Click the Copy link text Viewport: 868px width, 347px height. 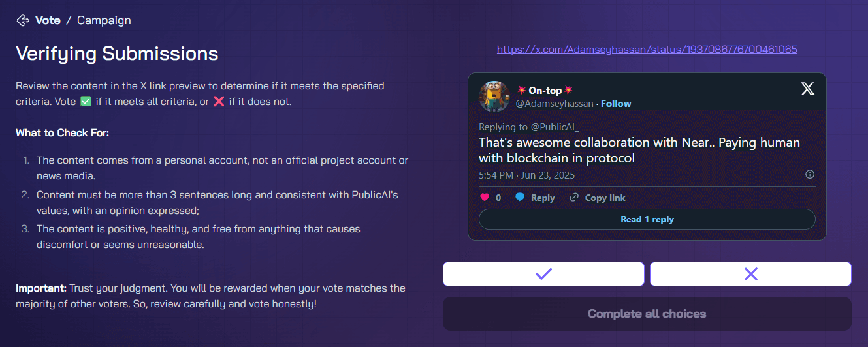click(x=605, y=198)
